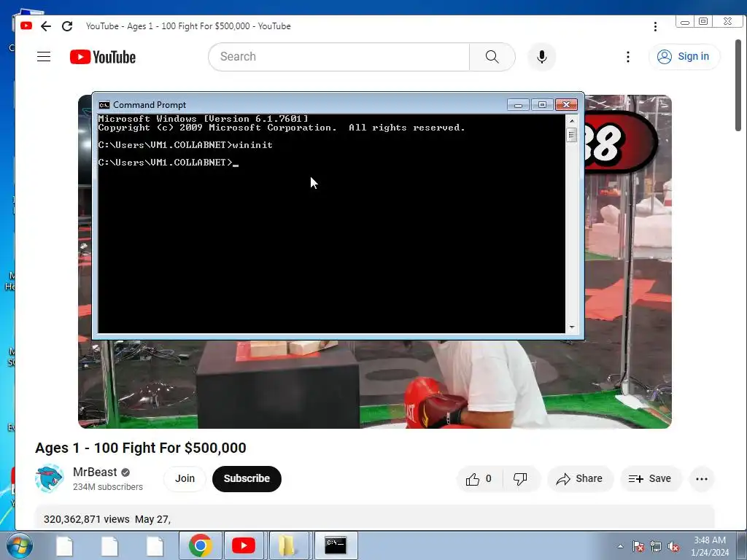Open Command Prompt system menu icon

click(x=104, y=105)
